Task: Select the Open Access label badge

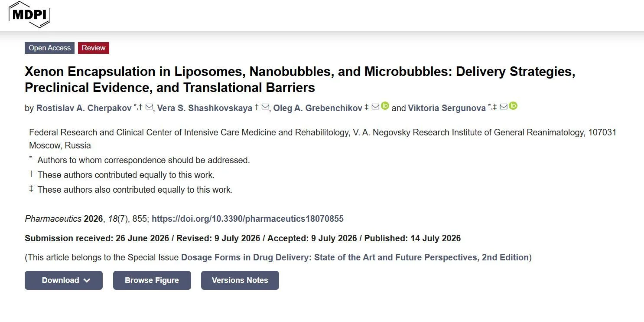Action: [49, 48]
